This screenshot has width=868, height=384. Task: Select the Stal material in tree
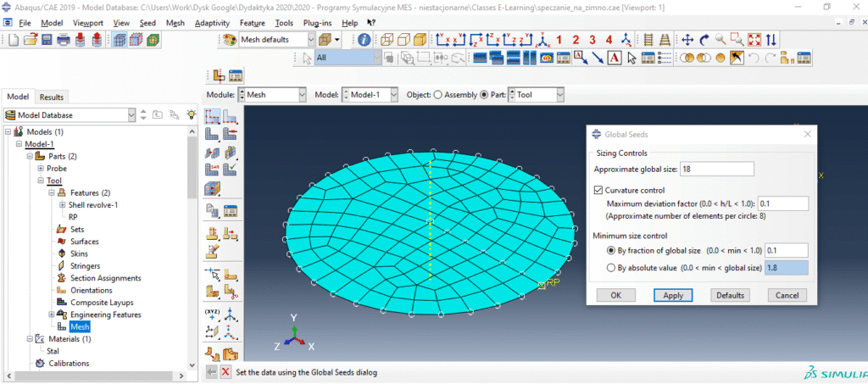click(53, 351)
